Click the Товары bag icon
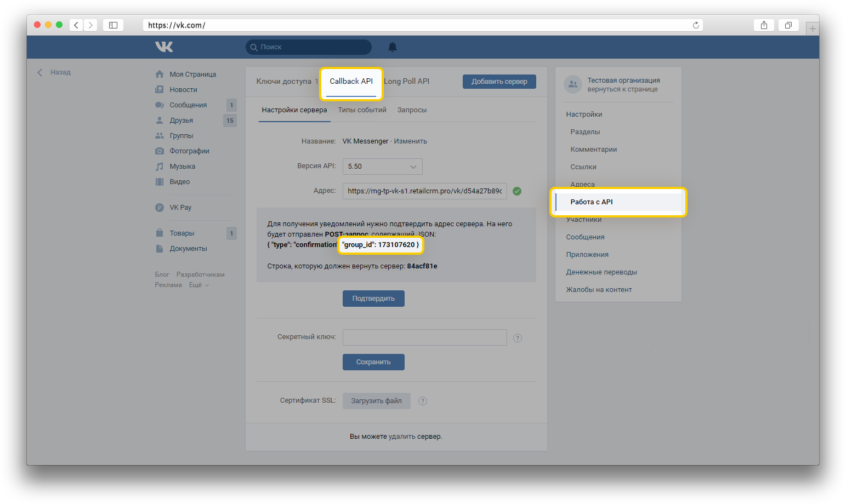 (x=160, y=233)
